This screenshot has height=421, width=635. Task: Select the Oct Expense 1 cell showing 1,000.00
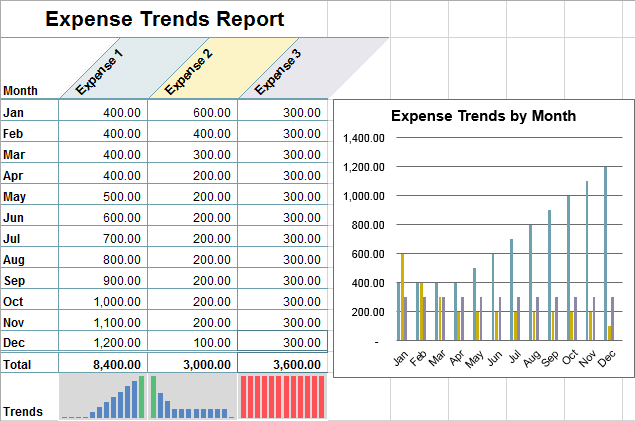coord(103,301)
